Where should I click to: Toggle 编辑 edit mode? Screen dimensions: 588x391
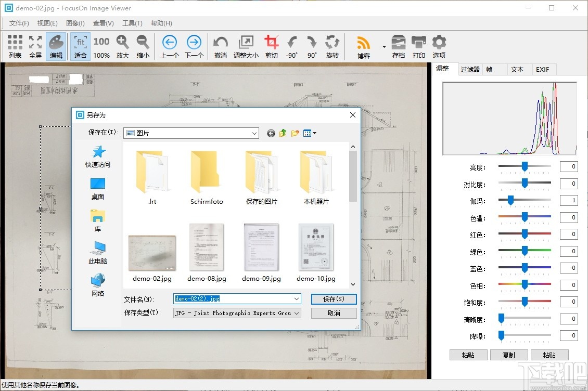coord(56,46)
